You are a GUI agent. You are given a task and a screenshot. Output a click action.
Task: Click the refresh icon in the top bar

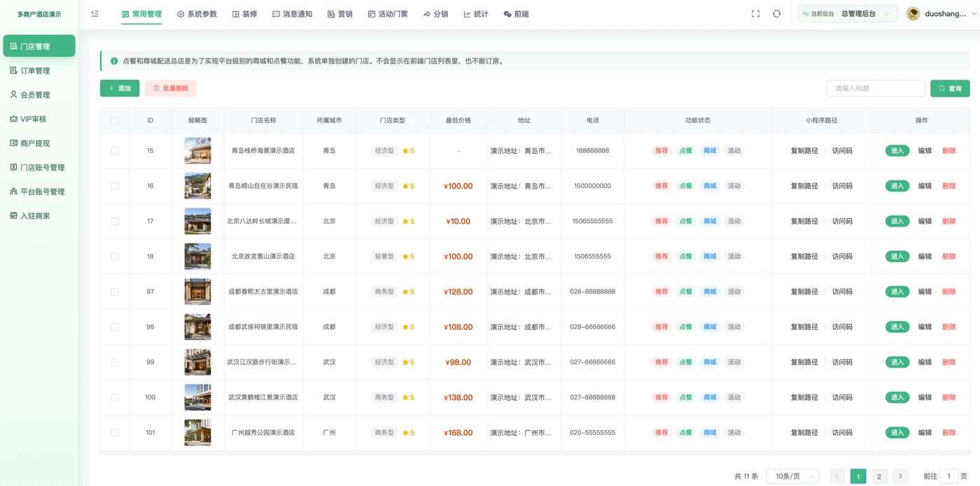(x=776, y=14)
